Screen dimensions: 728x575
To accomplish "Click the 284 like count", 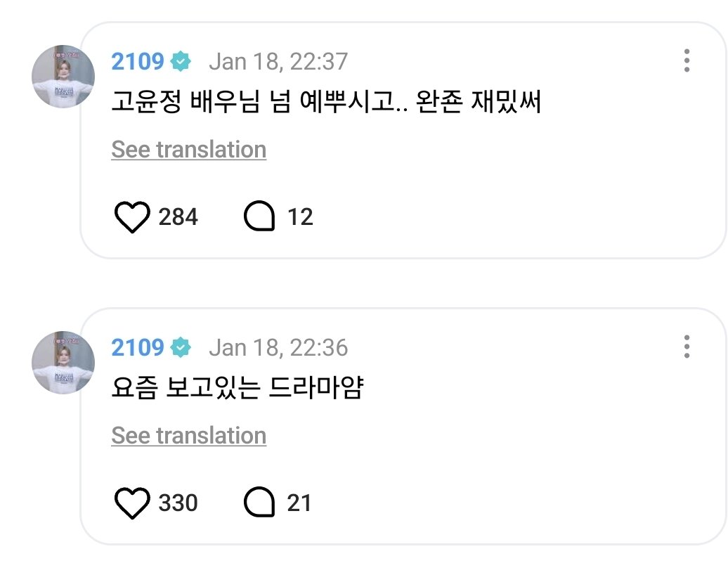I will coord(178,217).
